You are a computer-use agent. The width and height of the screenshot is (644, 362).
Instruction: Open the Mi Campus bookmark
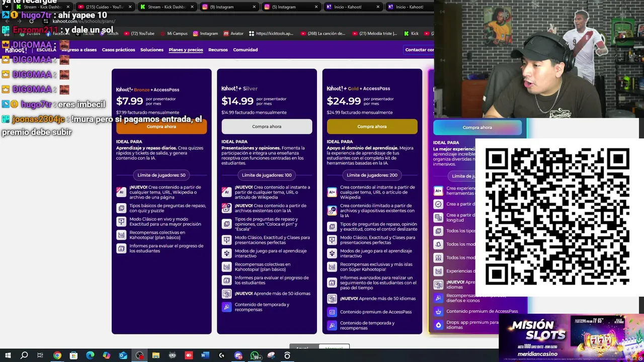(x=174, y=34)
